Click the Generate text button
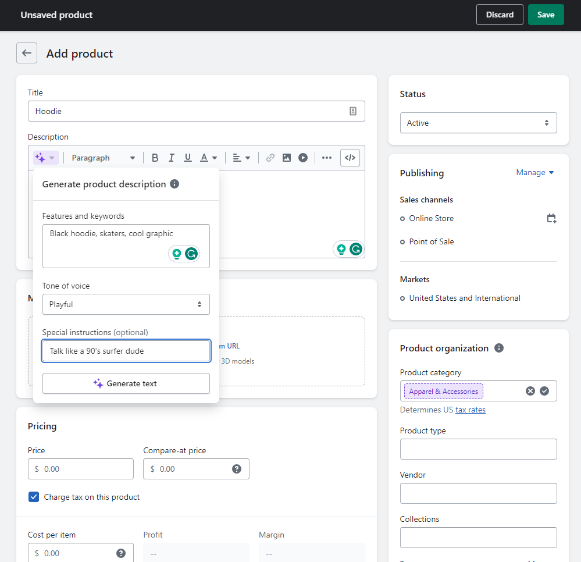Screen dimensions: 581x562 pyautogui.click(x=126, y=383)
